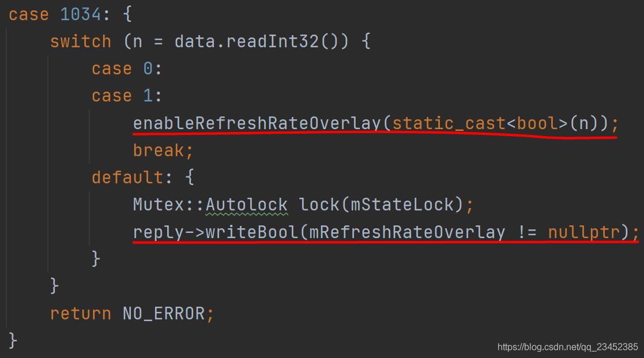Click the data identifier before readInt32
Image resolution: width=644 pixels, height=358 pixels.
[x=194, y=42]
